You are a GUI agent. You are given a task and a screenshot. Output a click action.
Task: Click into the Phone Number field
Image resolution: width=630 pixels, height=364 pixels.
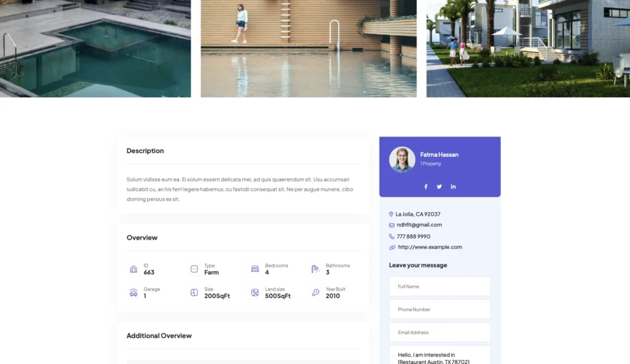coord(439,309)
